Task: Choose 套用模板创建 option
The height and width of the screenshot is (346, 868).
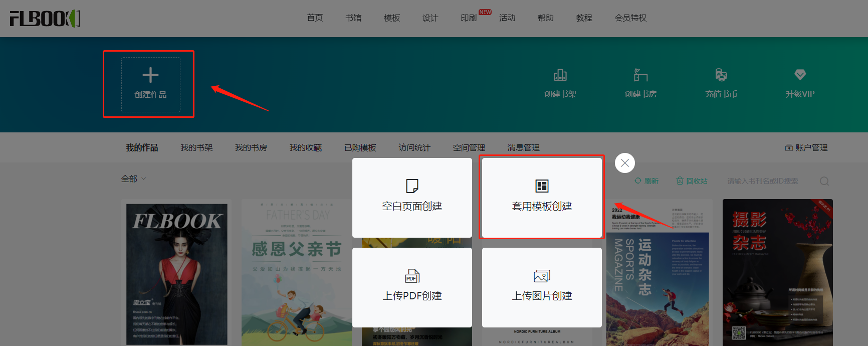Action: (542, 198)
